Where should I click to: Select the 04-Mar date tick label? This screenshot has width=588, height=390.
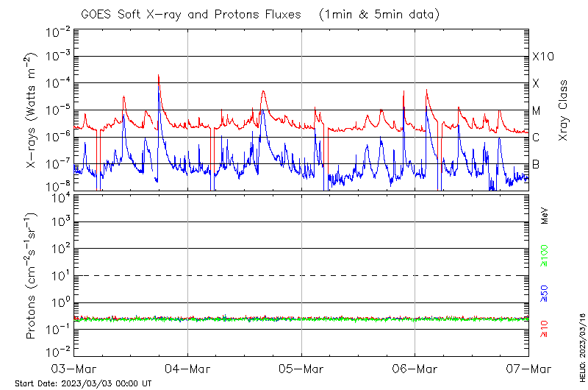coord(187,368)
